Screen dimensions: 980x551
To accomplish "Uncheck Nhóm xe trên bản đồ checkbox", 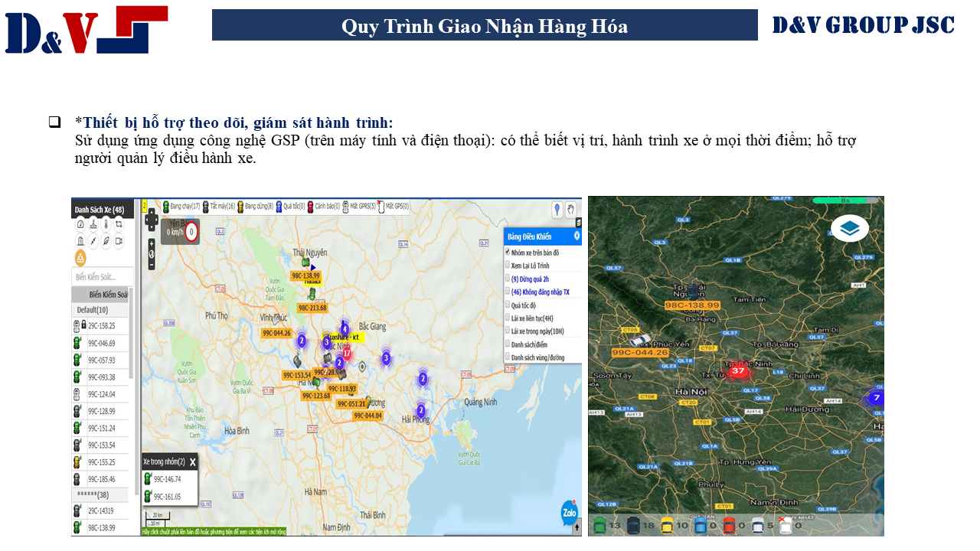I will pyautogui.click(x=508, y=252).
